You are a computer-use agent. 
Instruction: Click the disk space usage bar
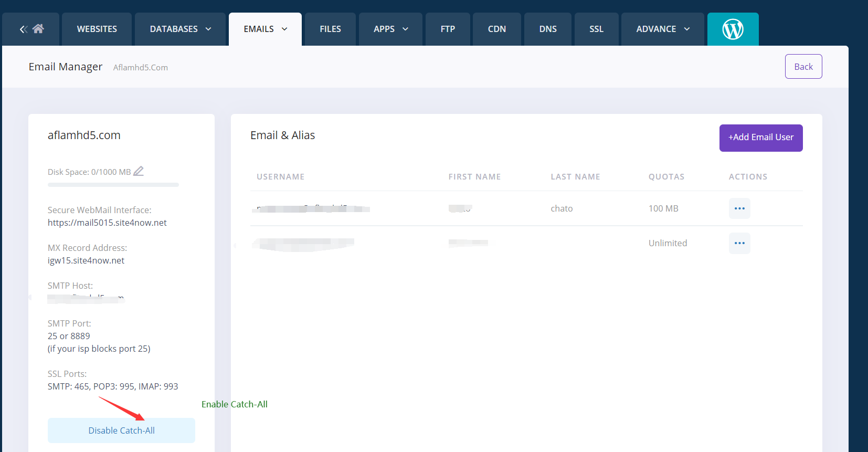(113, 185)
